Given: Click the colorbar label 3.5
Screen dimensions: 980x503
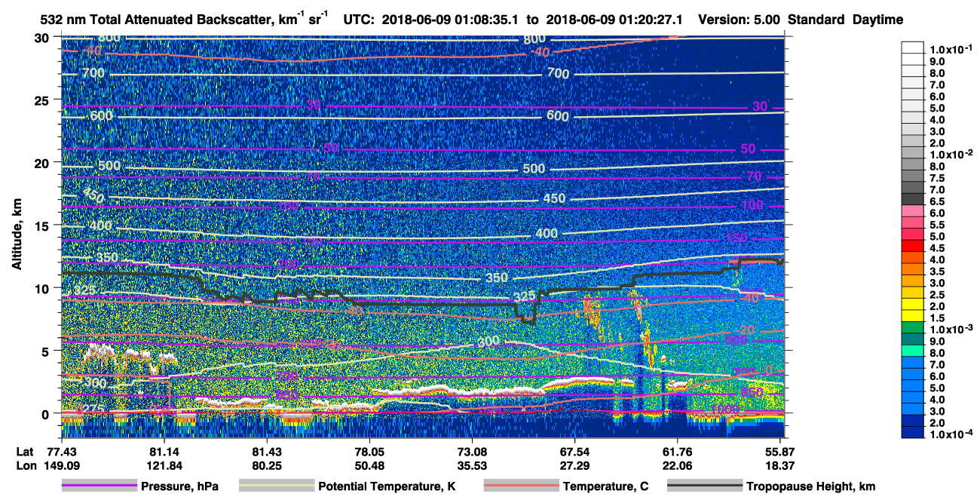Looking at the screenshot, I should [x=939, y=271].
